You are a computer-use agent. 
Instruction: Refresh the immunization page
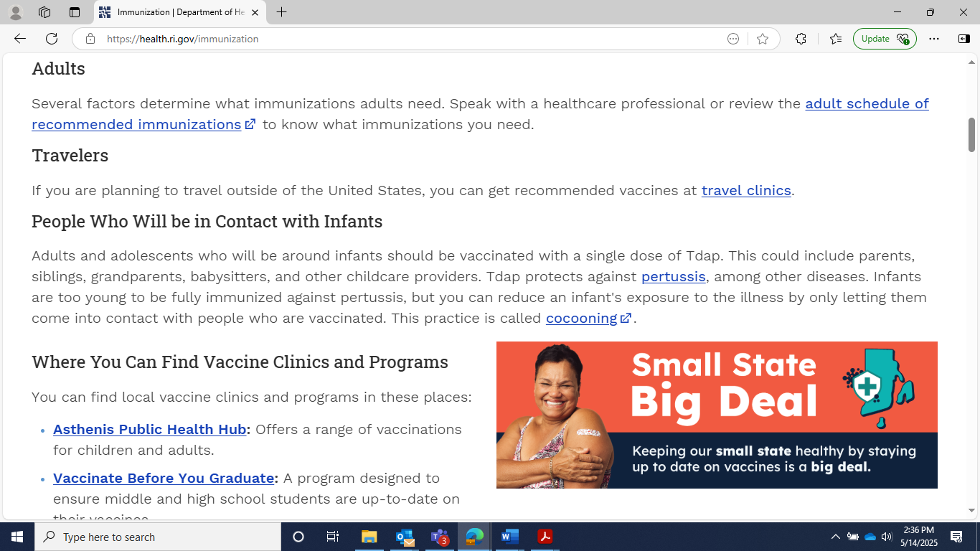pyautogui.click(x=52, y=39)
